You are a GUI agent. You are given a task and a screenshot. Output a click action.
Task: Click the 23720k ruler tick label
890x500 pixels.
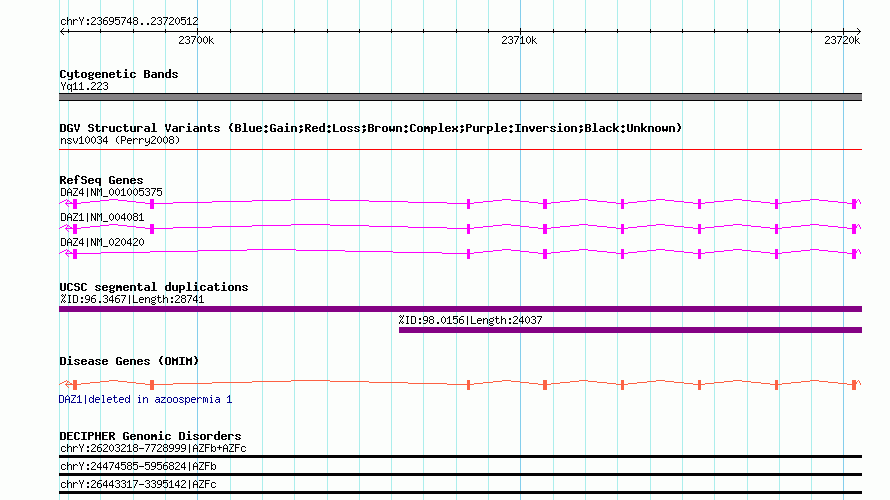pyautogui.click(x=842, y=40)
